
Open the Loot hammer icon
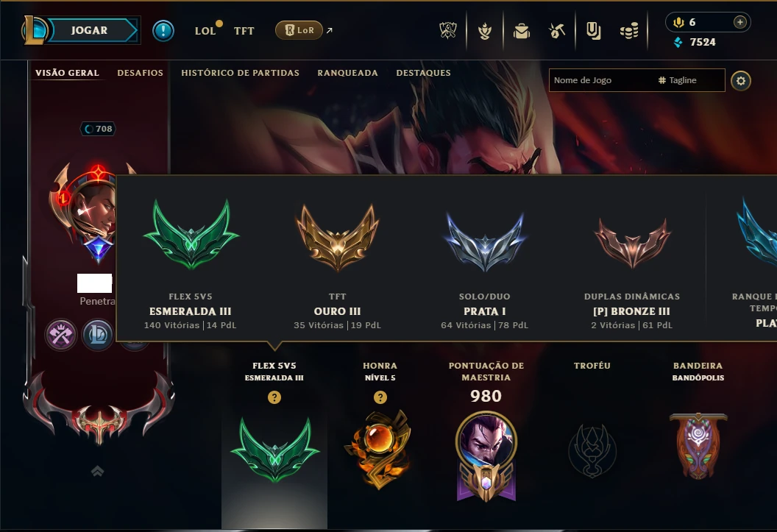pyautogui.click(x=557, y=31)
